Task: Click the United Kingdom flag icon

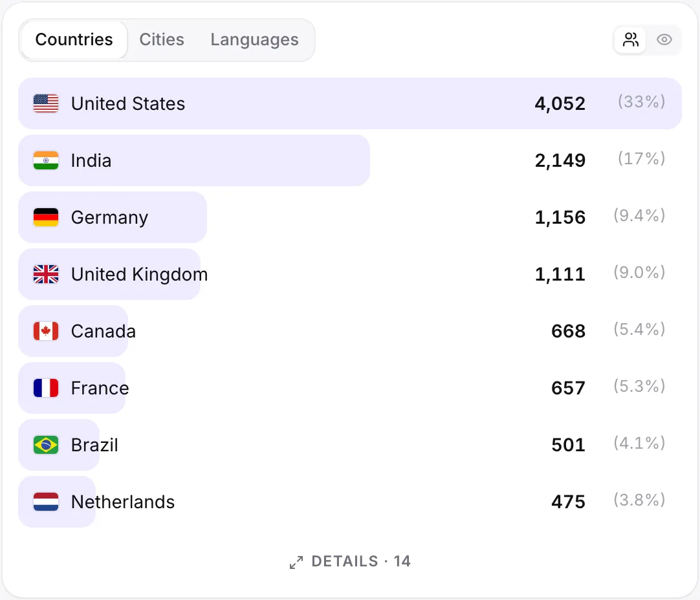Action: 46,274
